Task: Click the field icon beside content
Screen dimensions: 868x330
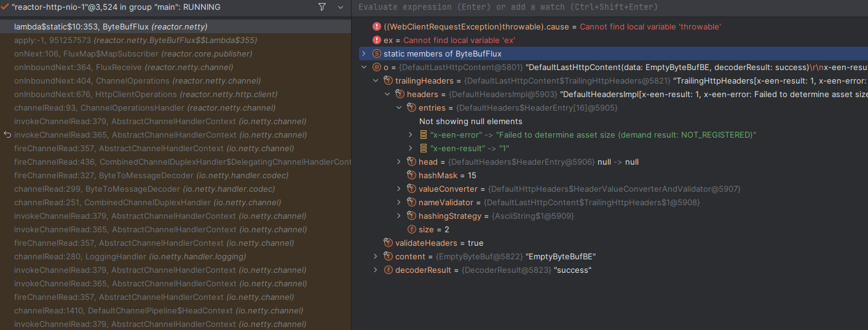Action: coord(388,257)
